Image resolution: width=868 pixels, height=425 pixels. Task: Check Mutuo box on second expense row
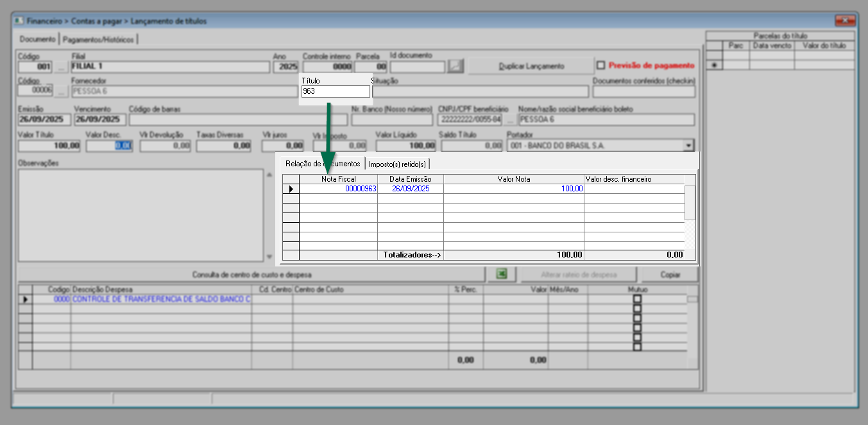(637, 309)
